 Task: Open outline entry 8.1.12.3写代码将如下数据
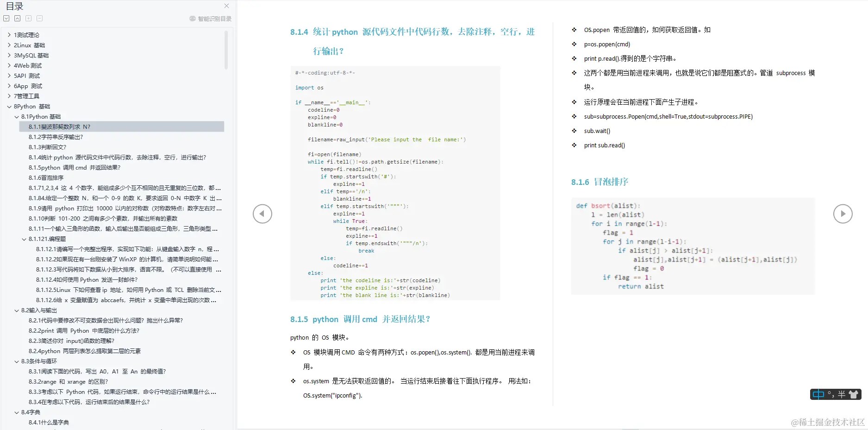pos(129,269)
